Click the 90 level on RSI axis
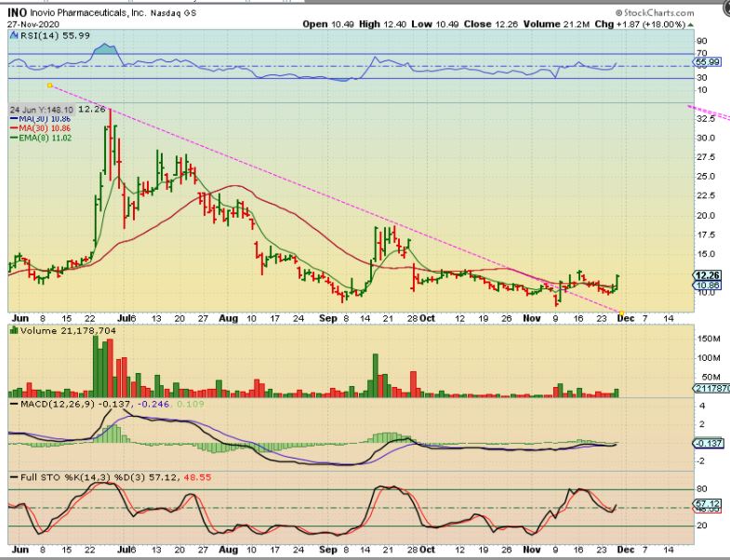The width and height of the screenshot is (730, 560). click(x=701, y=42)
